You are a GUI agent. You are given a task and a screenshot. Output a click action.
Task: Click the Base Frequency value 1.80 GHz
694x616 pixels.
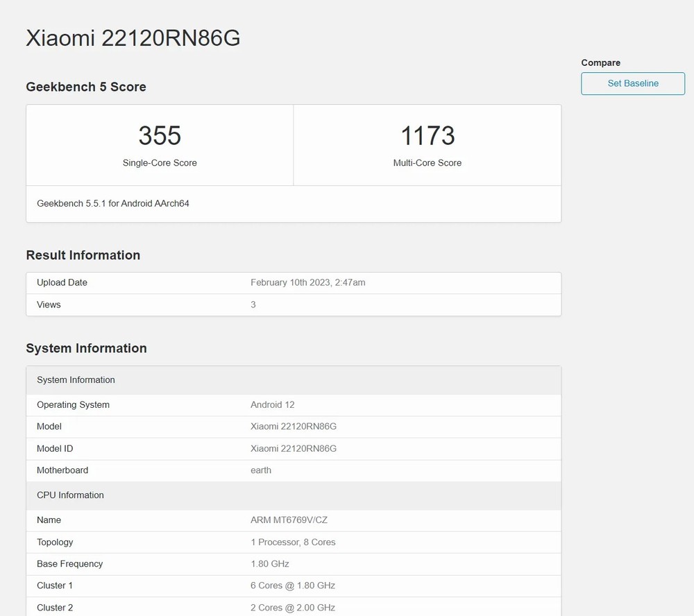270,564
